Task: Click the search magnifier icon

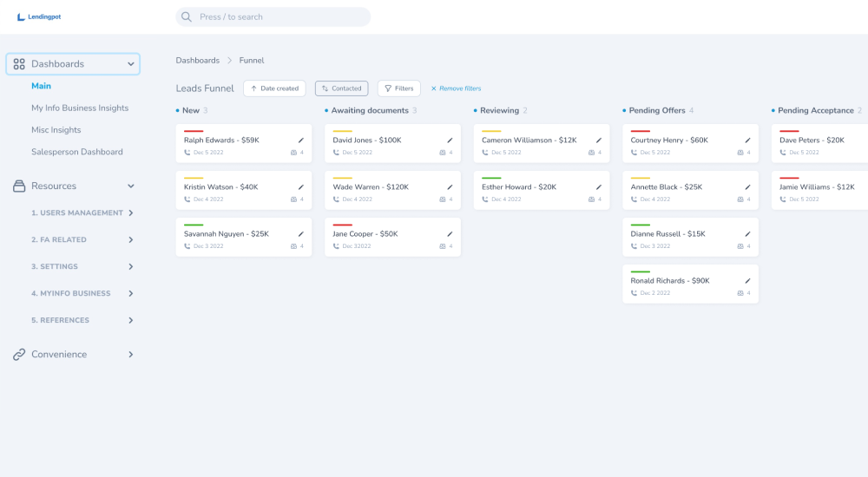Action: tap(187, 16)
